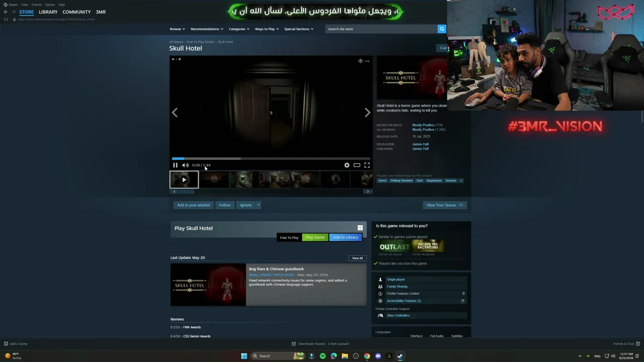Open the Skull Hotel update thumbnail image
The width and height of the screenshot is (644, 362).
[208, 285]
